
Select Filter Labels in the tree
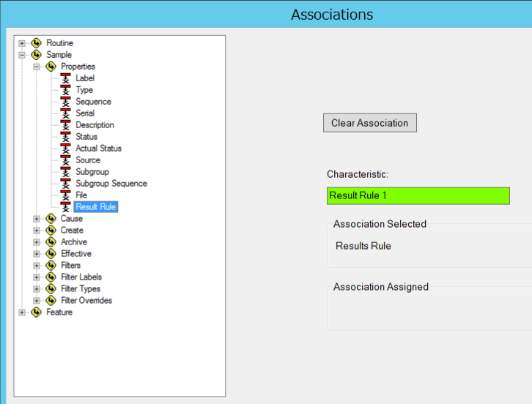tap(81, 277)
